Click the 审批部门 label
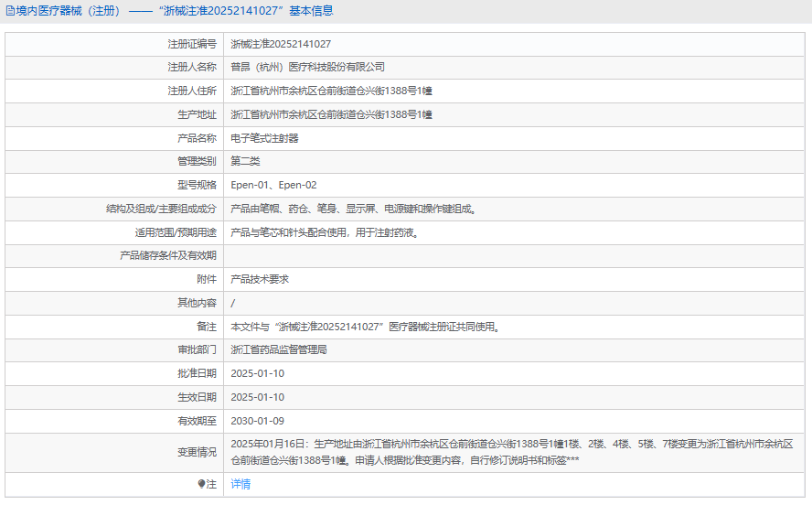Image resolution: width=812 pixels, height=505 pixels. click(197, 349)
